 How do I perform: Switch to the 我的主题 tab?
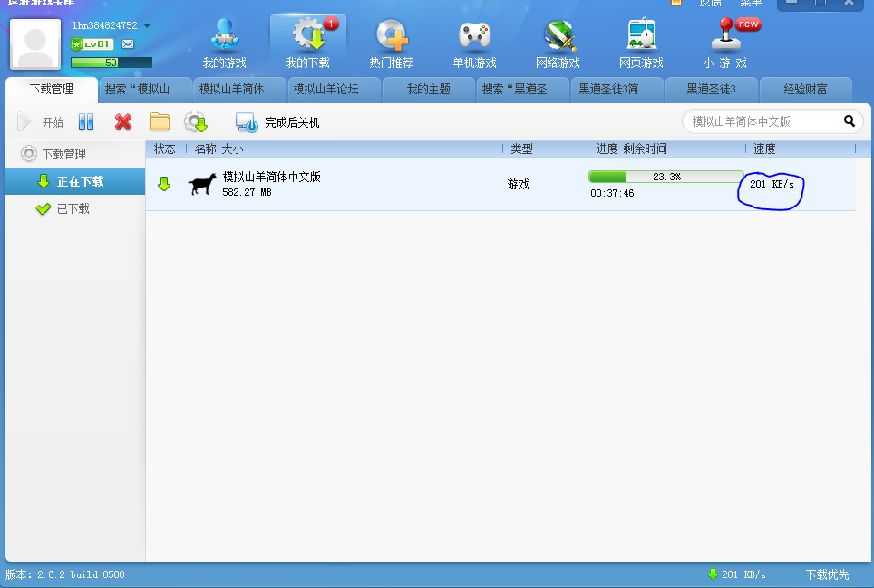coord(428,89)
